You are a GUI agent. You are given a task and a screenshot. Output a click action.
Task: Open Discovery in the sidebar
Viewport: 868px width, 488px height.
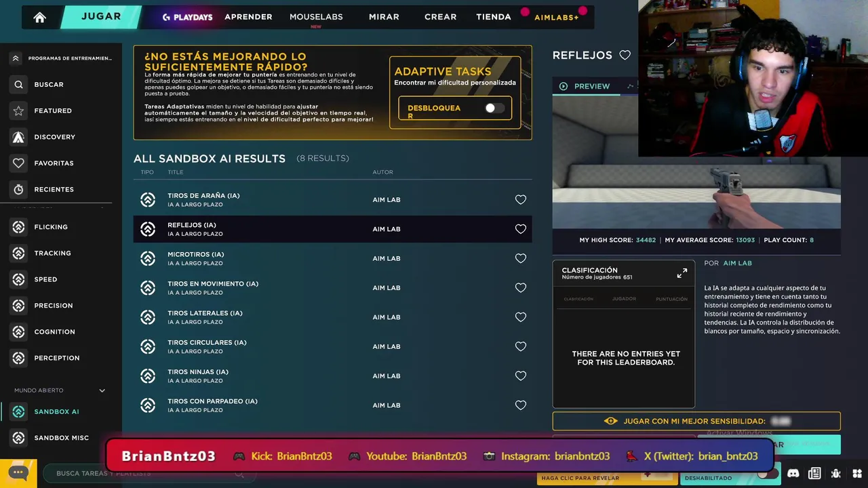point(54,137)
